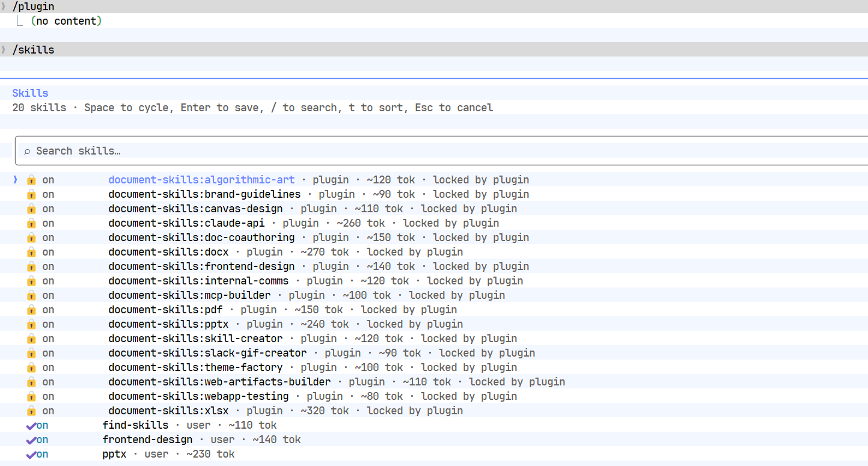Click the checkmark icon on the find-skills row
This screenshot has width=868, height=466.
[31, 426]
